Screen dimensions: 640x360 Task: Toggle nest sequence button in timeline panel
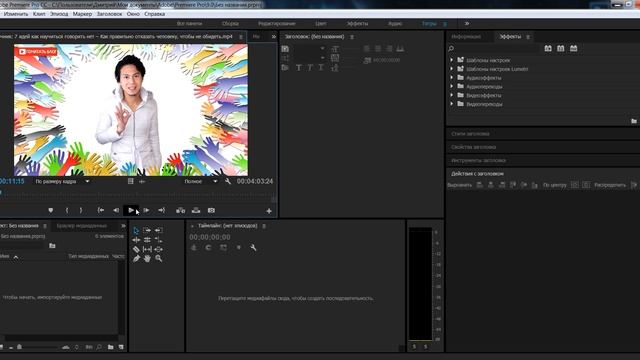194,247
